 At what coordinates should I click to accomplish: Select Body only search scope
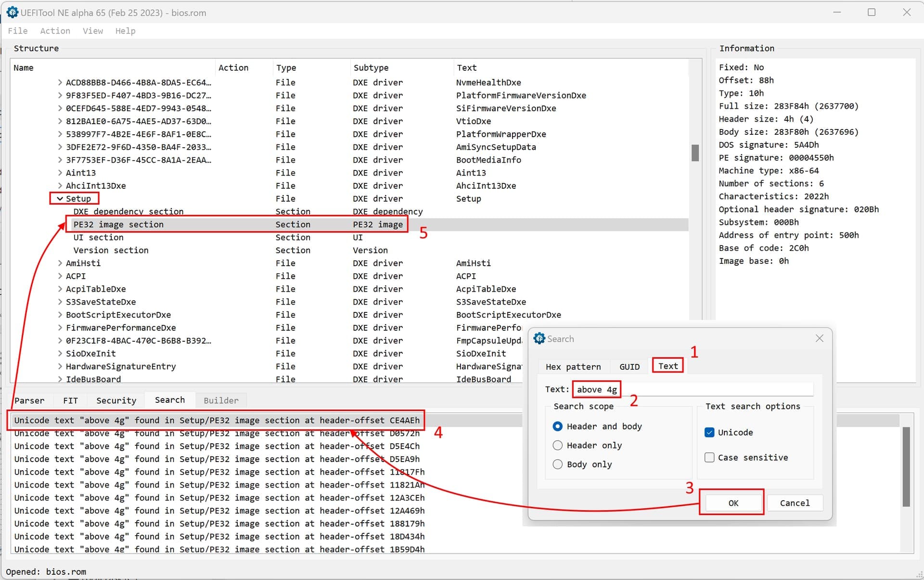click(x=582, y=464)
